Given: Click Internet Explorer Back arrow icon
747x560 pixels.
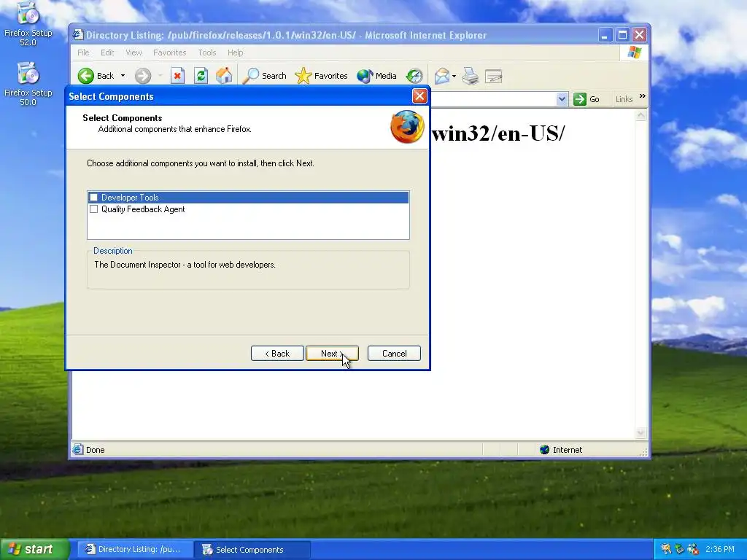Looking at the screenshot, I should tap(86, 76).
